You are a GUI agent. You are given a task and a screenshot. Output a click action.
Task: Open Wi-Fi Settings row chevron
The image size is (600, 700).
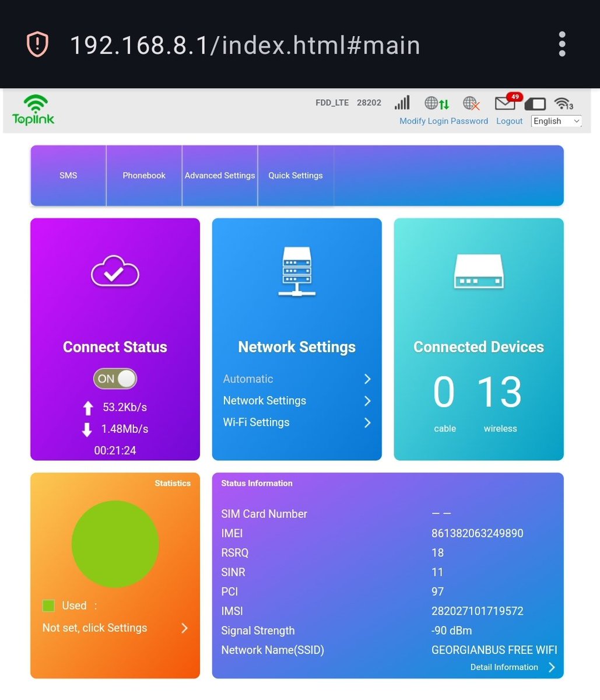367,422
